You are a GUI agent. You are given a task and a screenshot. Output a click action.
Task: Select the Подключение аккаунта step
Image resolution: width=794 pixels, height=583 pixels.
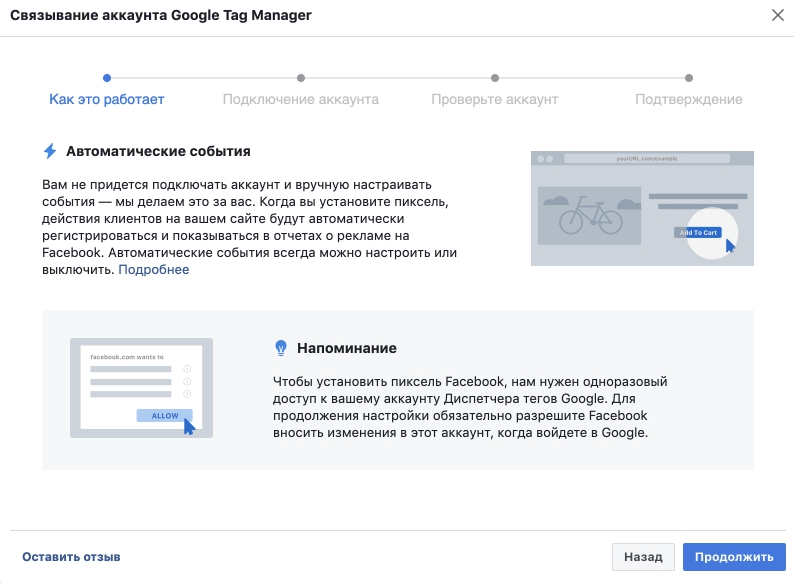(301, 99)
